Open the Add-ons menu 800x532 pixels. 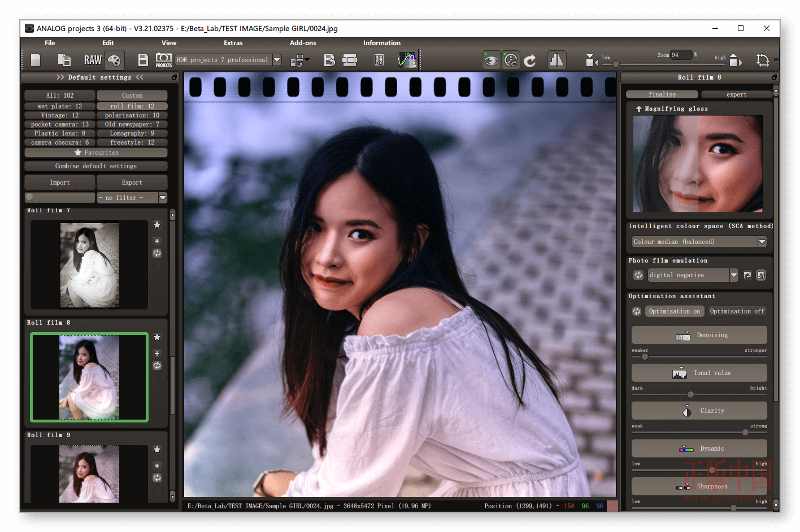(303, 43)
